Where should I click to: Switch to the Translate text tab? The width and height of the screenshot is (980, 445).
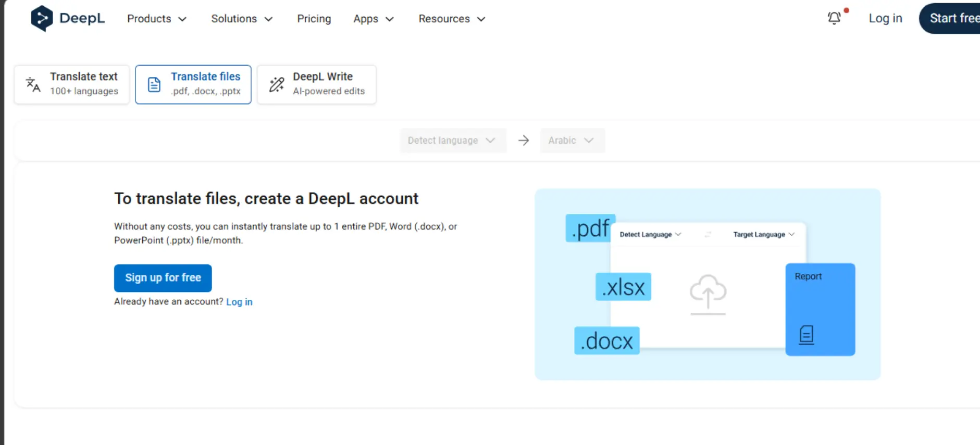pyautogui.click(x=72, y=84)
